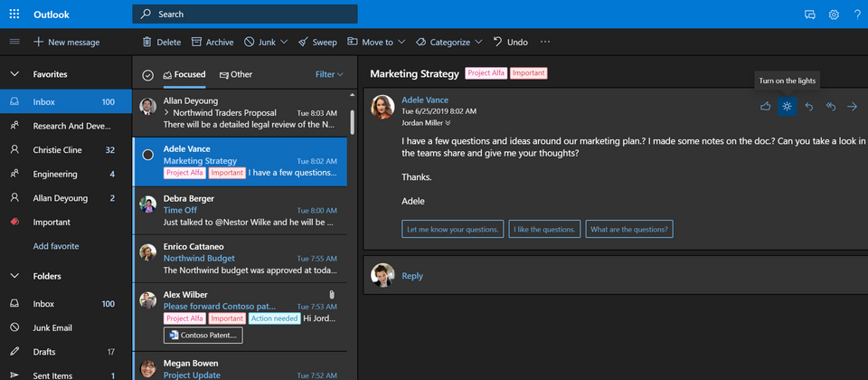Like the message with thumbs-up icon
The height and width of the screenshot is (380, 868).
(766, 107)
